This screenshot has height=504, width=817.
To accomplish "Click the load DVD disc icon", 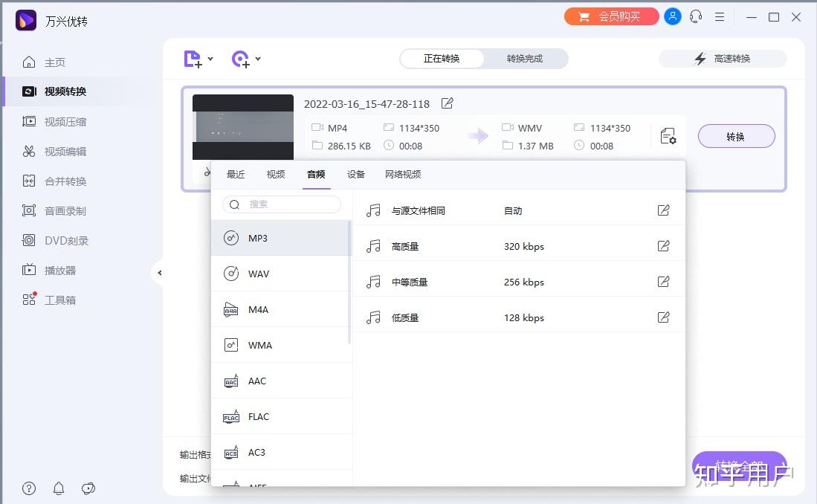I will pyautogui.click(x=241, y=59).
